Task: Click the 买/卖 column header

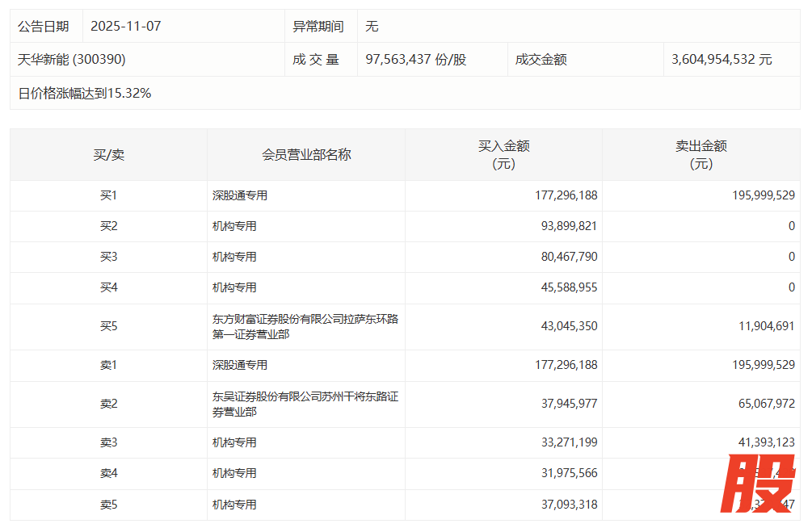Action: click(x=108, y=154)
